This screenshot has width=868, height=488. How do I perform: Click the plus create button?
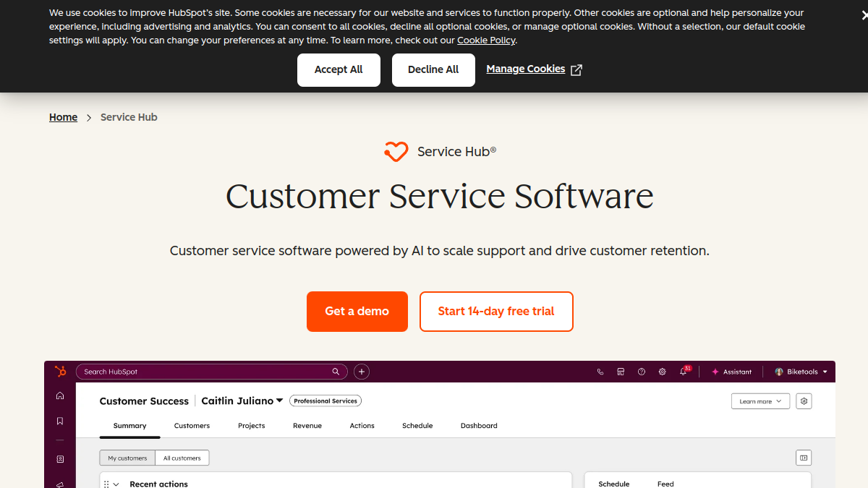point(362,372)
